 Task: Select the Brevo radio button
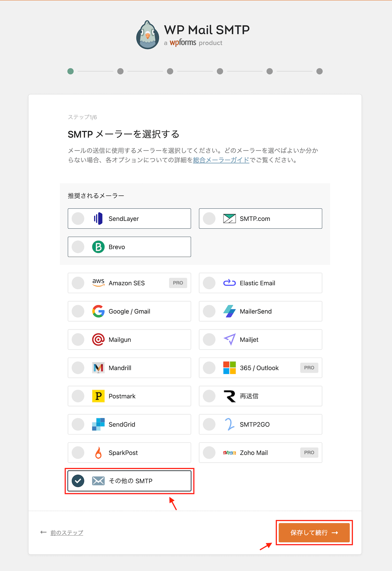pyautogui.click(x=78, y=247)
